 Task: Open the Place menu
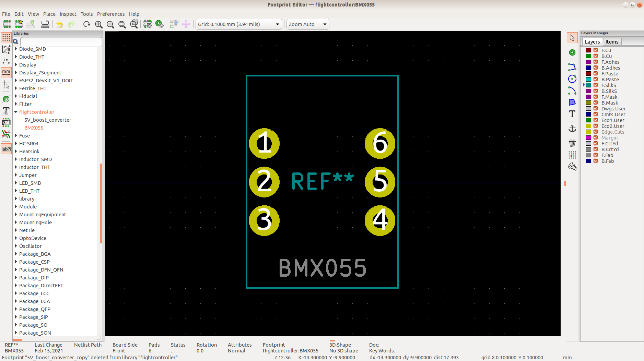49,14
